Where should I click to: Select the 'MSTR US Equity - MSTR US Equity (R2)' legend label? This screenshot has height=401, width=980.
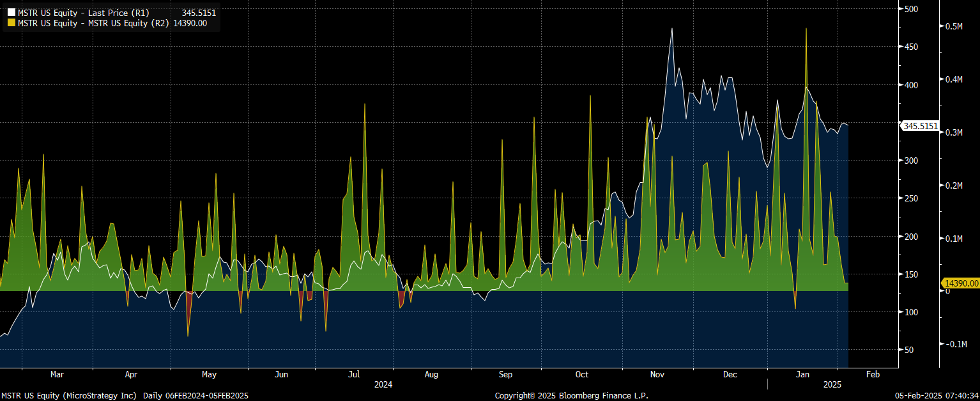click(94, 23)
